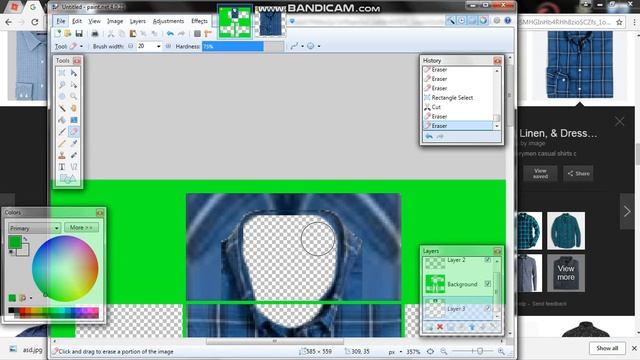Click the Hardness slider bar
The image size is (640, 360).
coord(243,47)
